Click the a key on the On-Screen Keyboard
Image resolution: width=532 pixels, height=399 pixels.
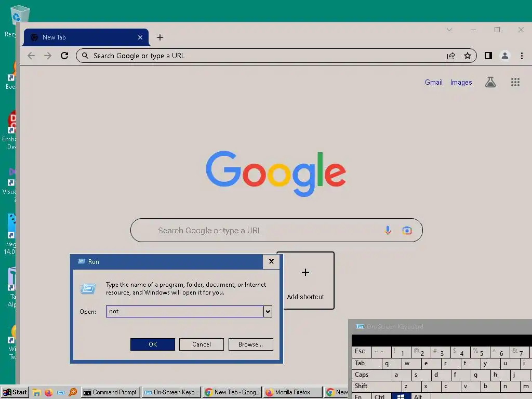(402, 375)
